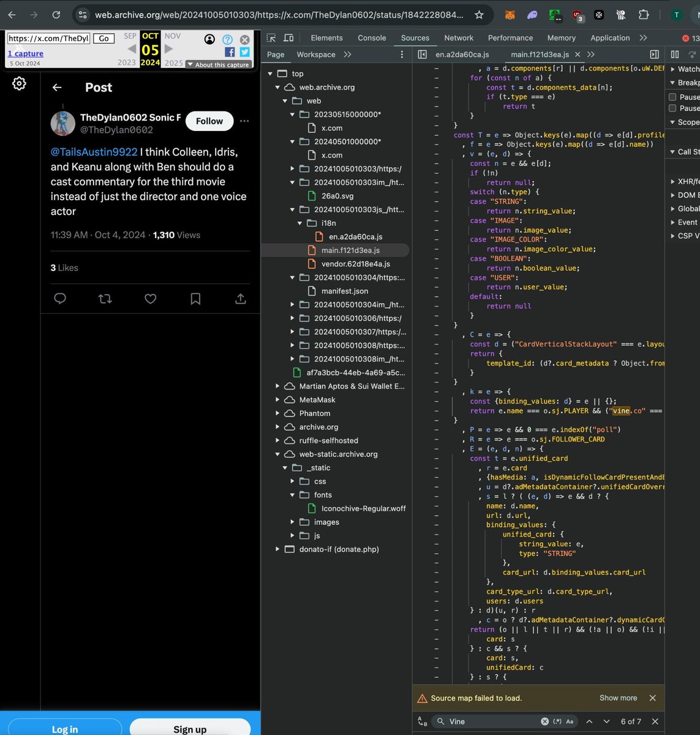Toggle the debugger sidebar panel icon
The width and height of the screenshot is (700, 735).
point(654,55)
